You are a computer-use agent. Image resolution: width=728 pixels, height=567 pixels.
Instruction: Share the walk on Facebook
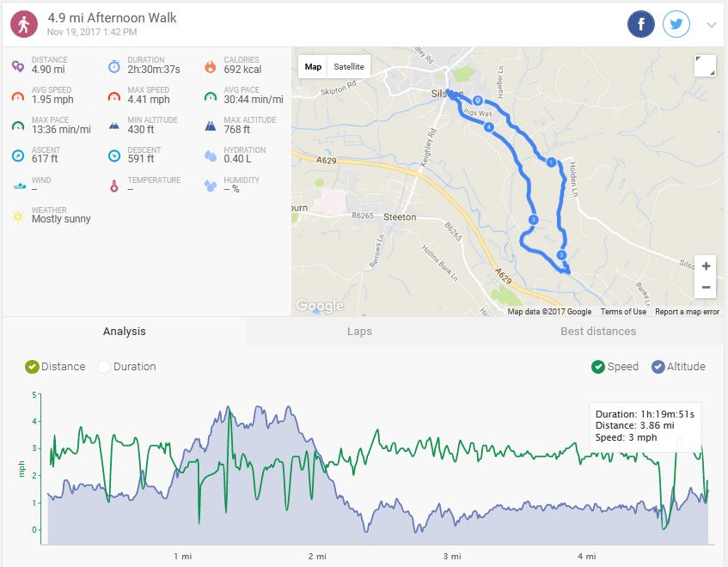tap(641, 24)
